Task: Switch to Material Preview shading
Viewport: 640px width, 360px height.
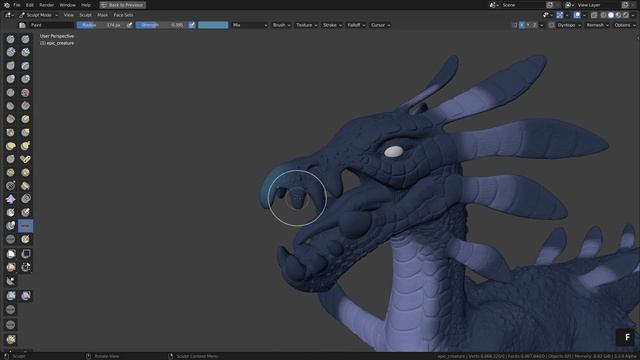Action: (x=618, y=15)
